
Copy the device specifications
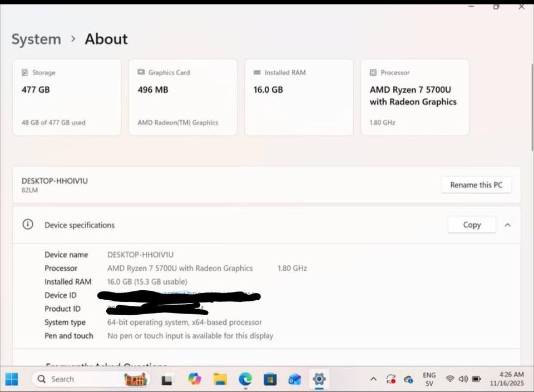(472, 225)
